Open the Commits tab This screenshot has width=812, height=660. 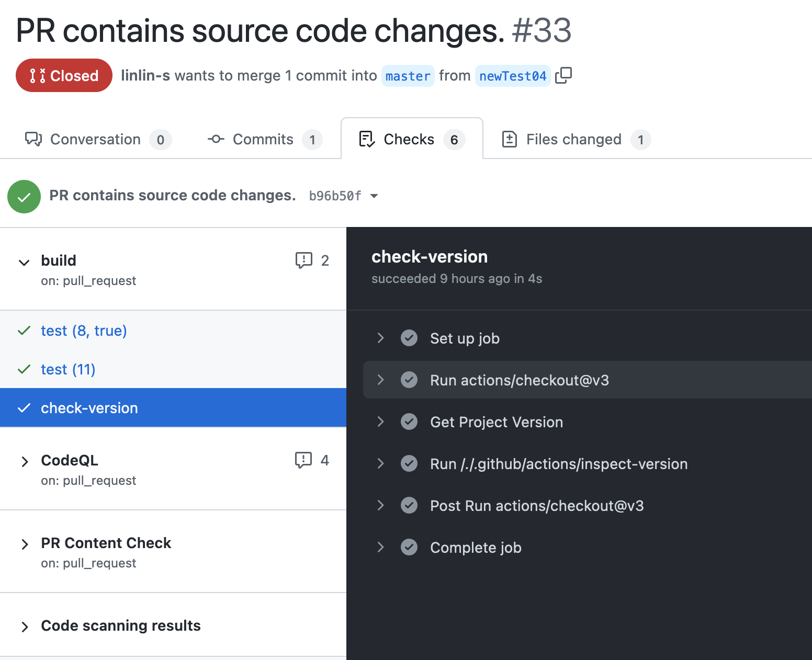(263, 139)
